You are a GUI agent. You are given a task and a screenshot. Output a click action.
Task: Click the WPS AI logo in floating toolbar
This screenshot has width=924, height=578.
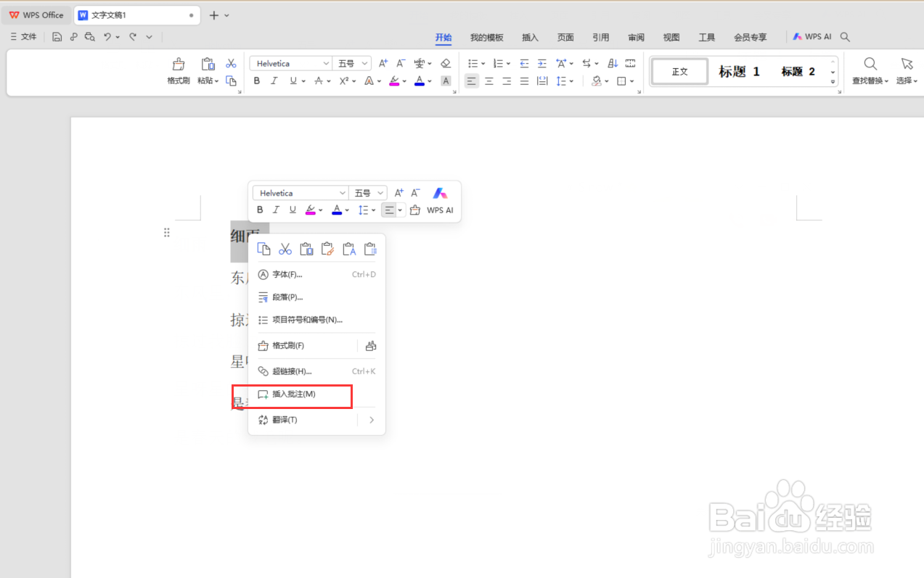(x=440, y=193)
